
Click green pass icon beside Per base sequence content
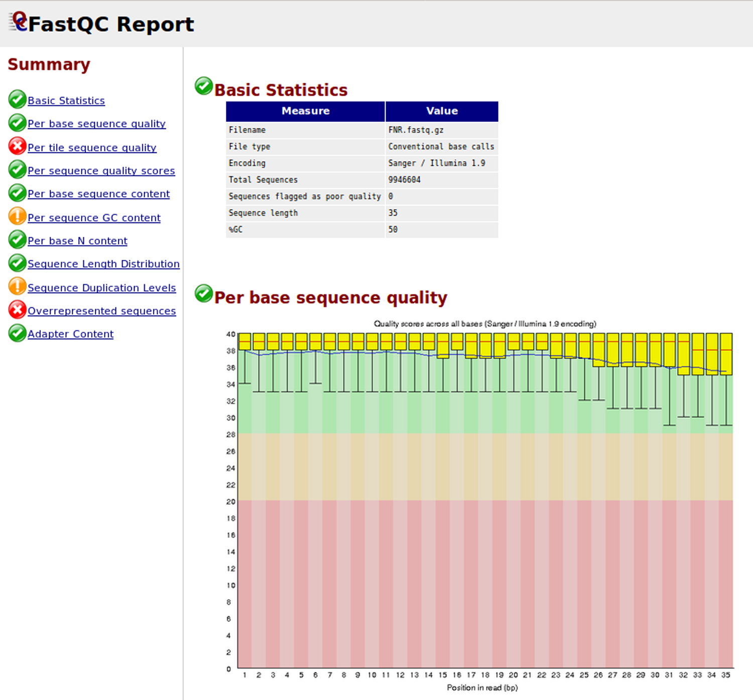[17, 193]
